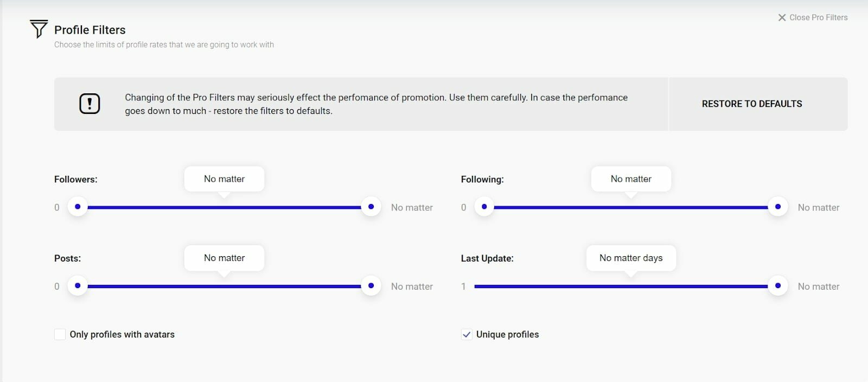Enable Only profiles with avatars checkbox
Image resolution: width=868 pixels, height=382 pixels.
60,334
